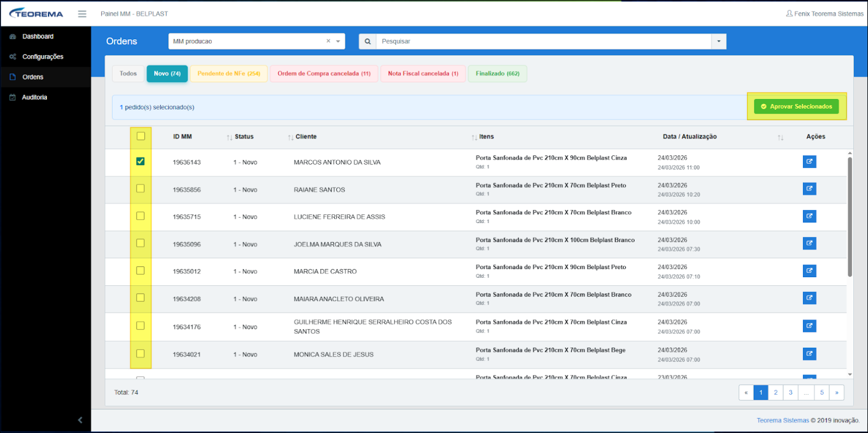Open the Finalizado tab

pos(497,74)
